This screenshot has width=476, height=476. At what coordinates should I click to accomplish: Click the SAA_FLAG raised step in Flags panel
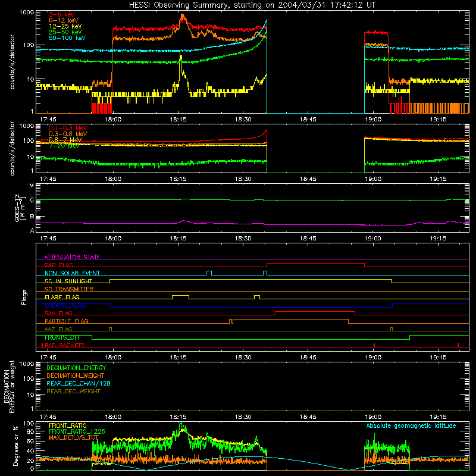tap(315, 311)
